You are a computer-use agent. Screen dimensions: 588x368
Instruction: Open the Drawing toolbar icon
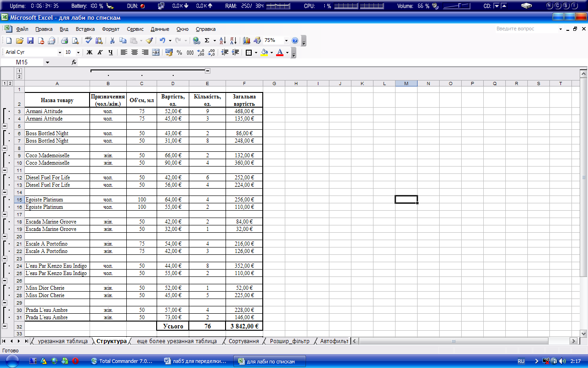pos(257,40)
